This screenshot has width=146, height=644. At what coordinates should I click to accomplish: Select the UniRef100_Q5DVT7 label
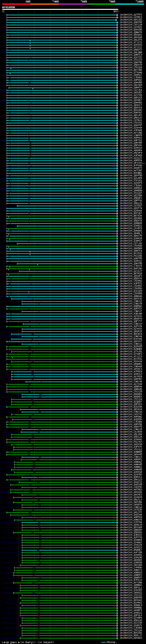[x=131, y=50]
